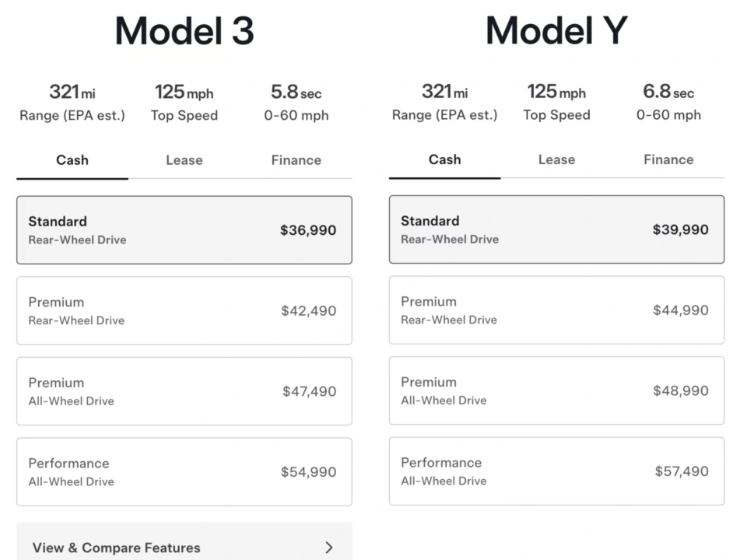Choose the Model 3 Premium Rear-Wheel Drive trim

[x=184, y=310]
